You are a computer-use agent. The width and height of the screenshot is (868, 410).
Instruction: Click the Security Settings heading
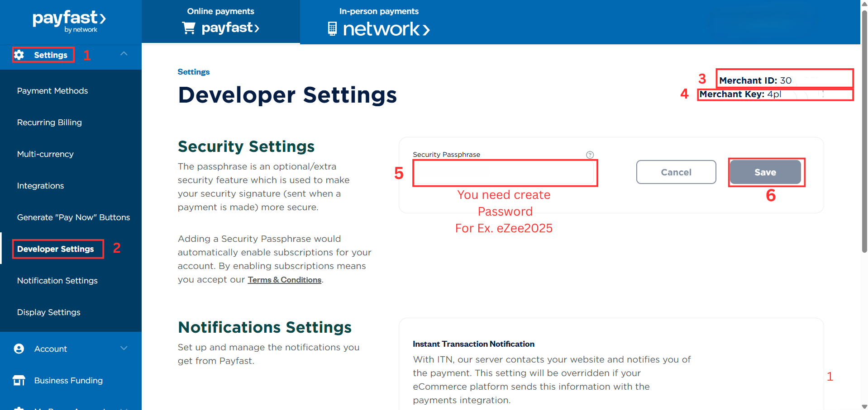tap(246, 146)
